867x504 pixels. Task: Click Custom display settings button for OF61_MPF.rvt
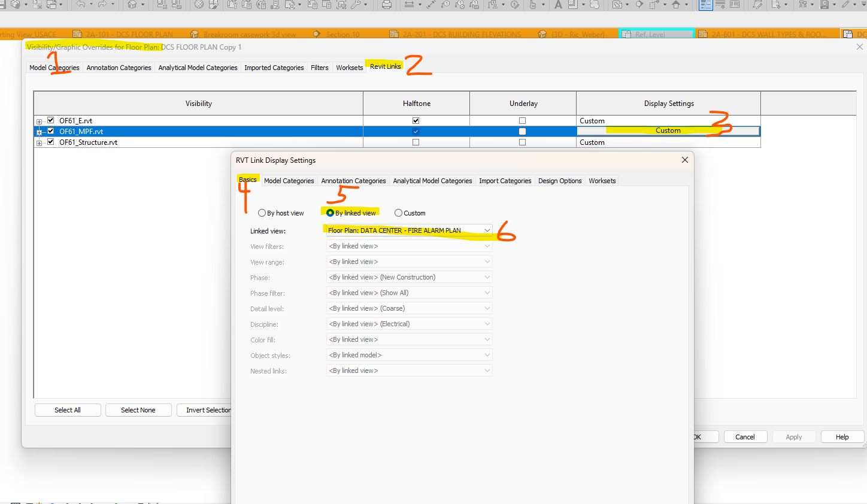click(x=668, y=131)
